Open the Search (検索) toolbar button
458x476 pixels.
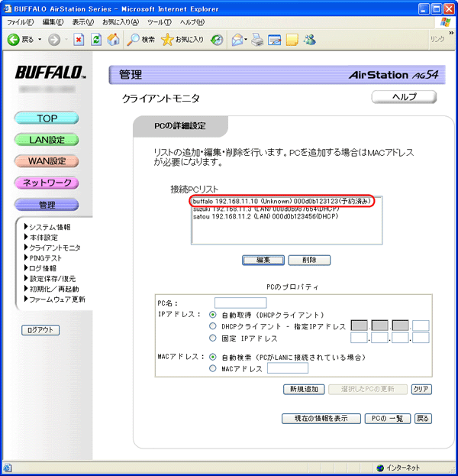tap(140, 40)
